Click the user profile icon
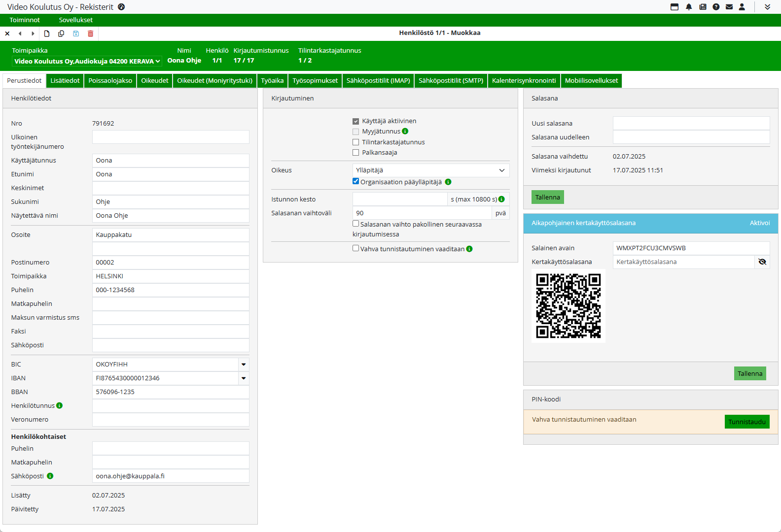The image size is (781, 532). pyautogui.click(x=742, y=7)
